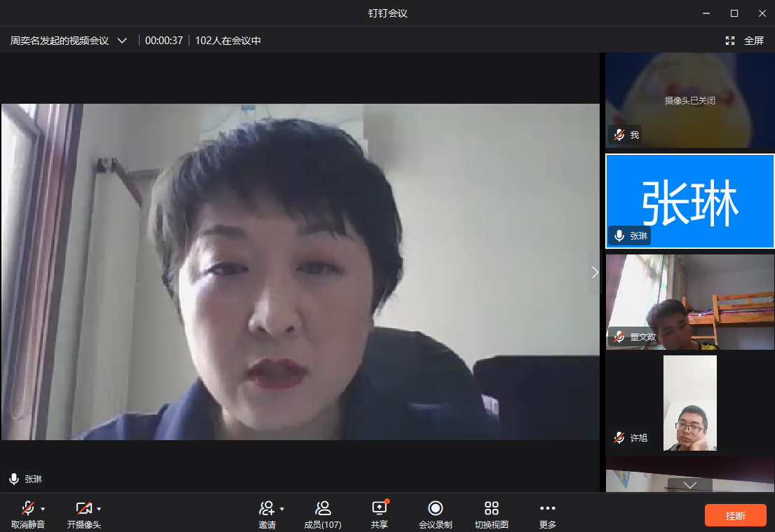Open microphone options arrow beside 取消静音
This screenshot has width=775, height=532.
[43, 509]
